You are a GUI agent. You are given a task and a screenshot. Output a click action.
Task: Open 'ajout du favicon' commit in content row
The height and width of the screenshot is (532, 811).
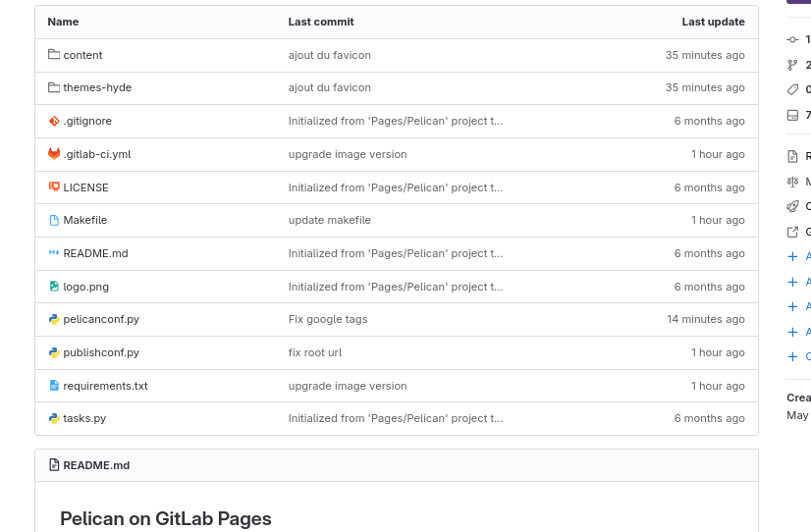330,55
